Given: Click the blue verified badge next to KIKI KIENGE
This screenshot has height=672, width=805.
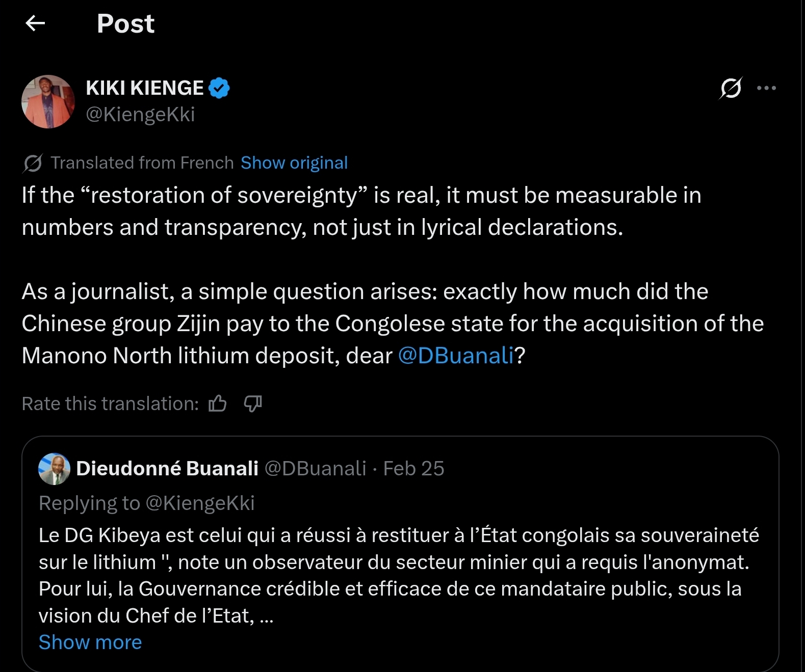Looking at the screenshot, I should 219,88.
